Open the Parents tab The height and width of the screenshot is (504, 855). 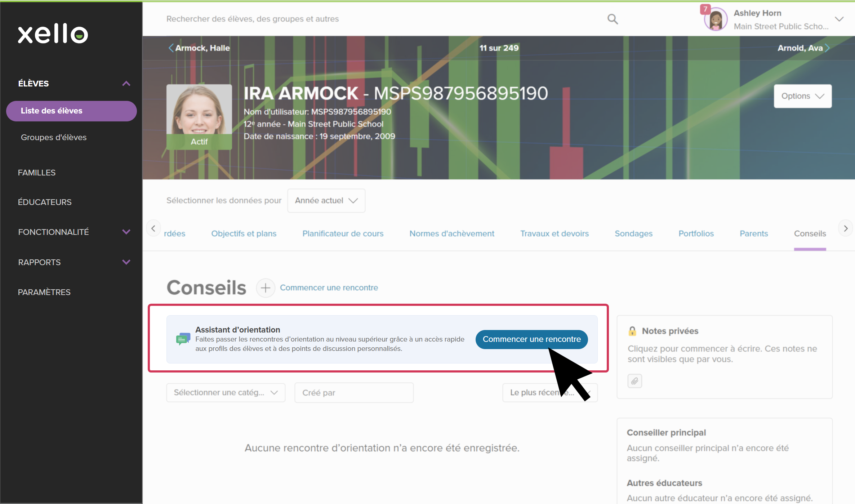click(x=754, y=233)
